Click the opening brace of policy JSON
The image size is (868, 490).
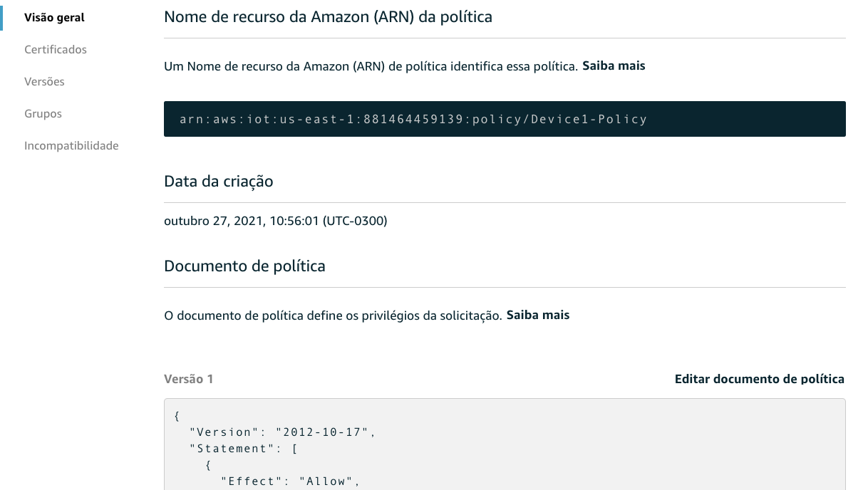point(177,416)
